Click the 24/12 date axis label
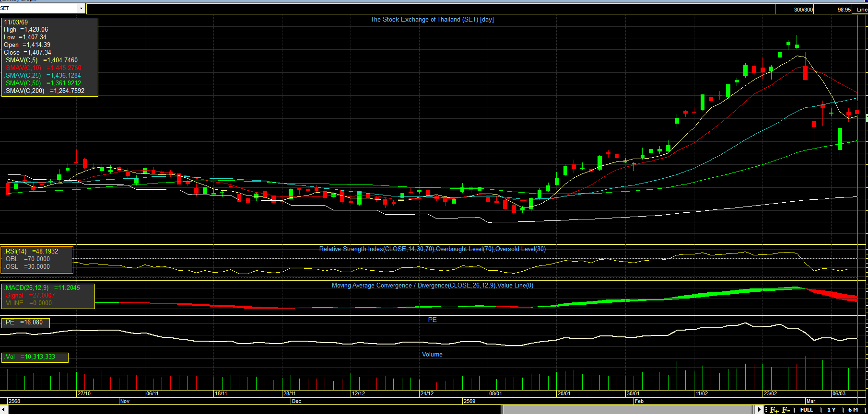This screenshot has height=414, width=868. (427, 394)
